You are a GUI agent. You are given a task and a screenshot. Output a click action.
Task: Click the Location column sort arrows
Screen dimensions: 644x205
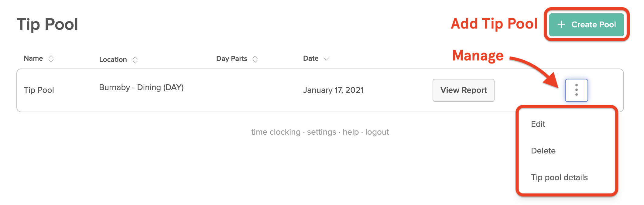[135, 59]
